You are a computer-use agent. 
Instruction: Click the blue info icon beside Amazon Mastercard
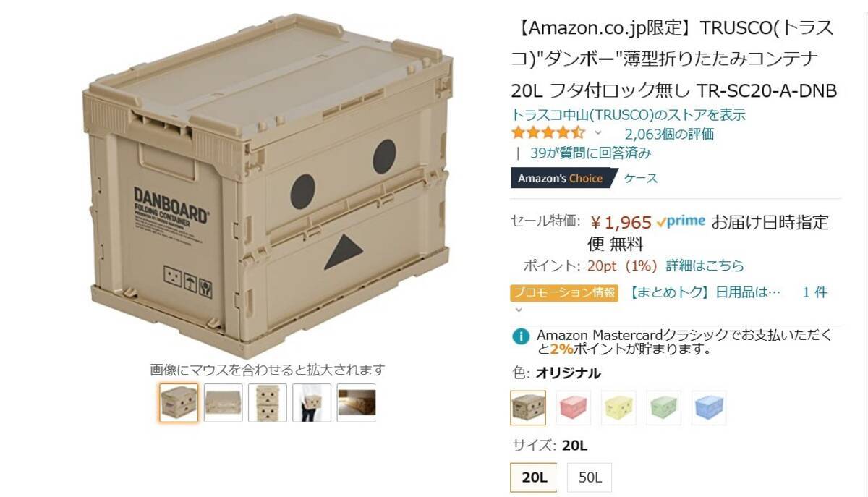click(520, 336)
